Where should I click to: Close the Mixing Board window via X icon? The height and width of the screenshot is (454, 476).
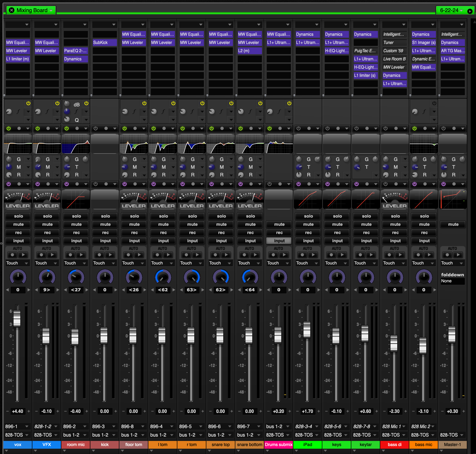(x=11, y=10)
